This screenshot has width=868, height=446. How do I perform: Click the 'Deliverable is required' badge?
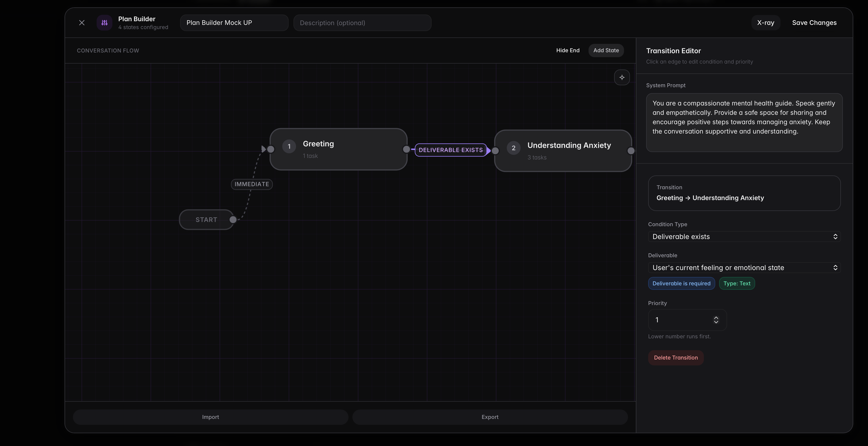681,283
